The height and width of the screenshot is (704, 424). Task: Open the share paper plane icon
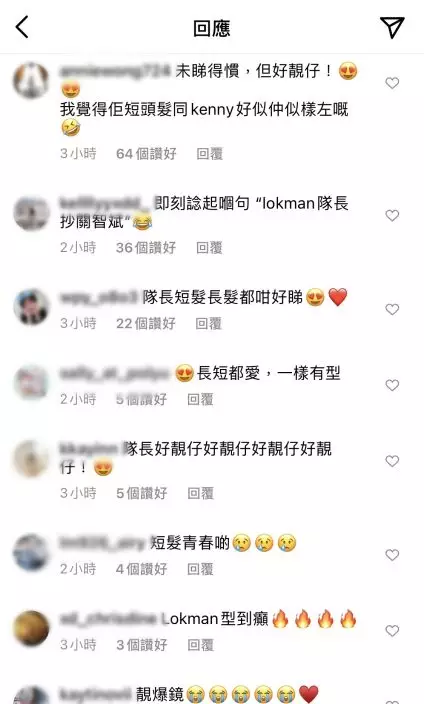coord(392,27)
